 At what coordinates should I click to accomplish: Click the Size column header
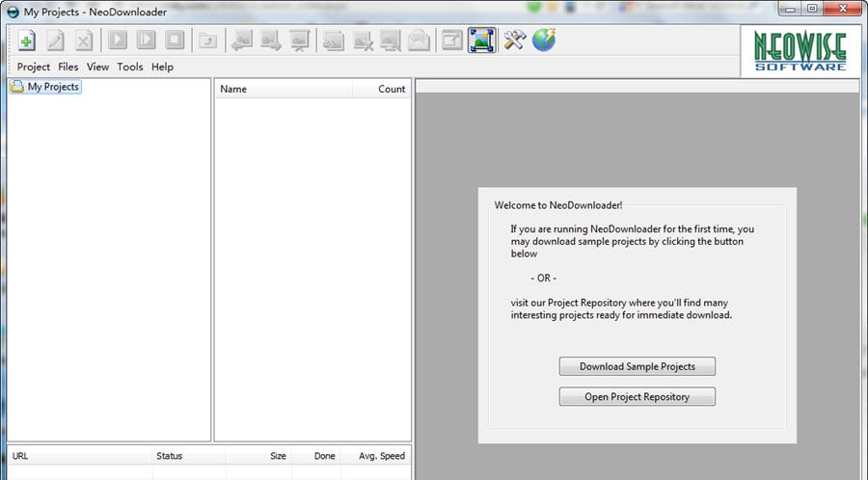[258, 456]
